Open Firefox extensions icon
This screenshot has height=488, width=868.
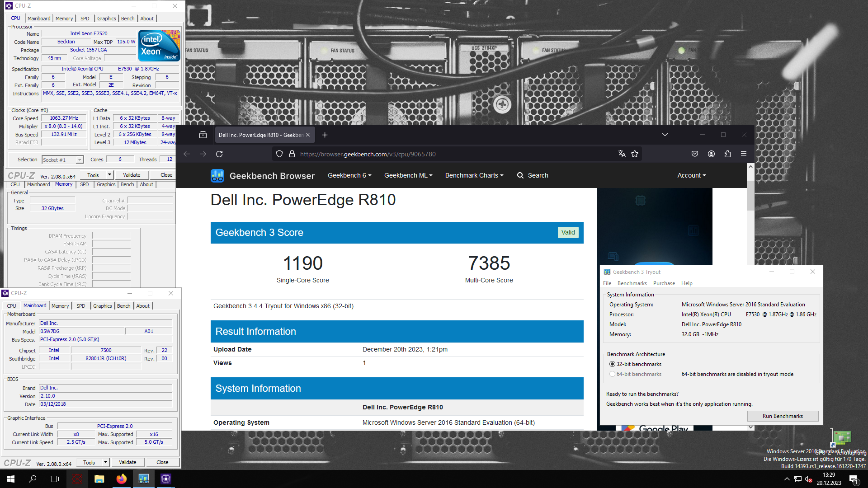point(727,154)
